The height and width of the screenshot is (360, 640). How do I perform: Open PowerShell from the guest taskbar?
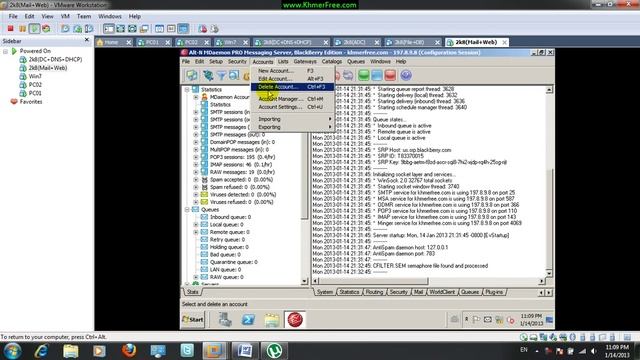point(248,320)
